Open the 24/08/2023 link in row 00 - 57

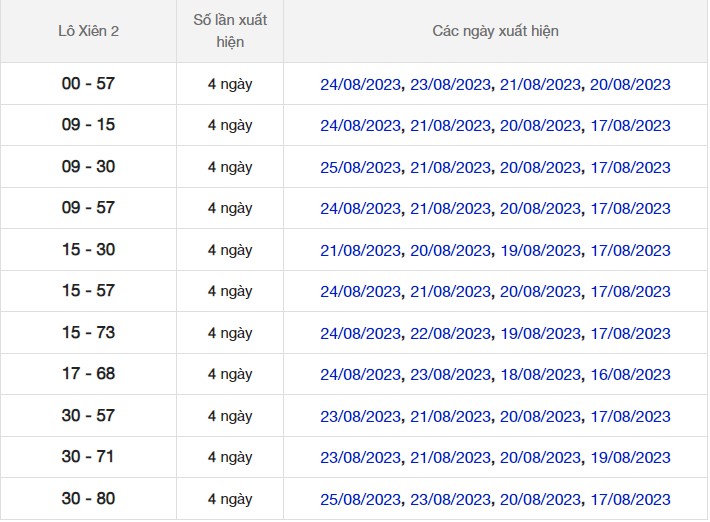click(361, 85)
